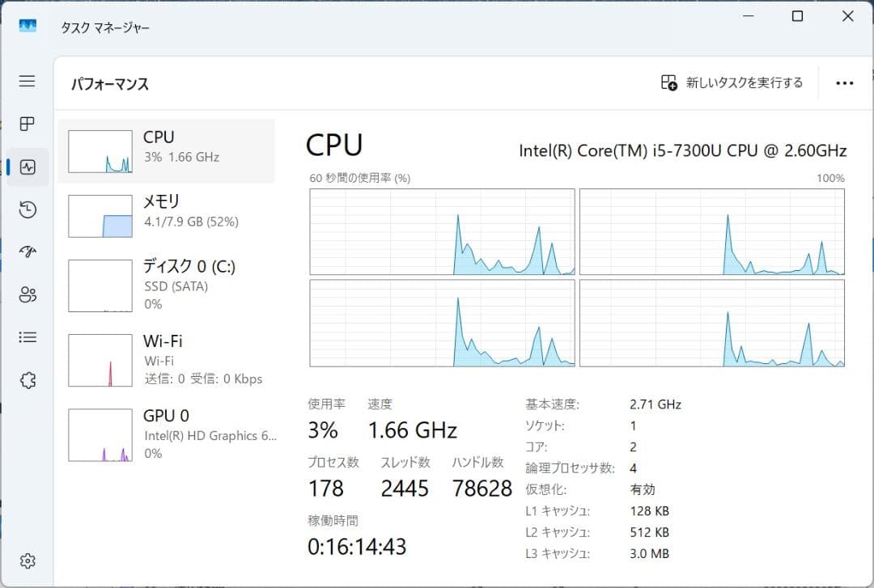
Task: Click the Task Manager icon in the title bar
Action: (x=27, y=24)
